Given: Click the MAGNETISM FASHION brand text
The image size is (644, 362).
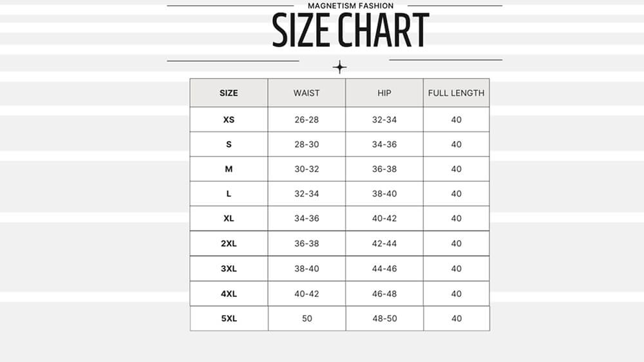Looking at the screenshot, I should click(350, 6).
